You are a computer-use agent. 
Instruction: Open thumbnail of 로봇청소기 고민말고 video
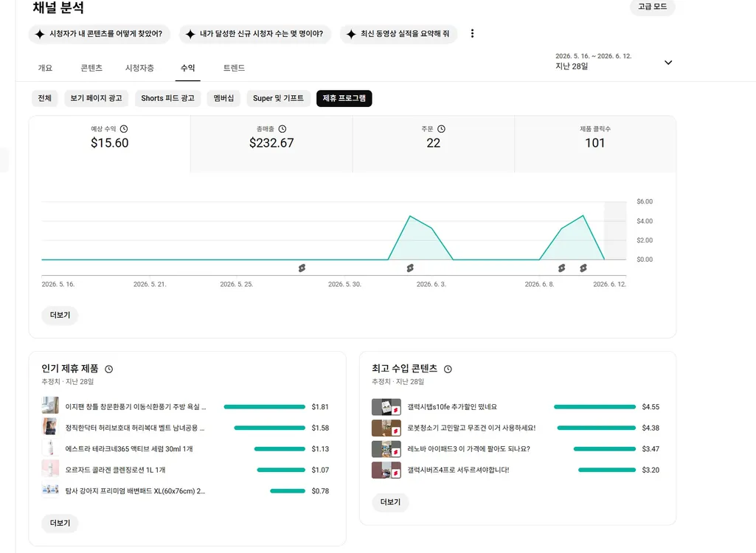386,428
